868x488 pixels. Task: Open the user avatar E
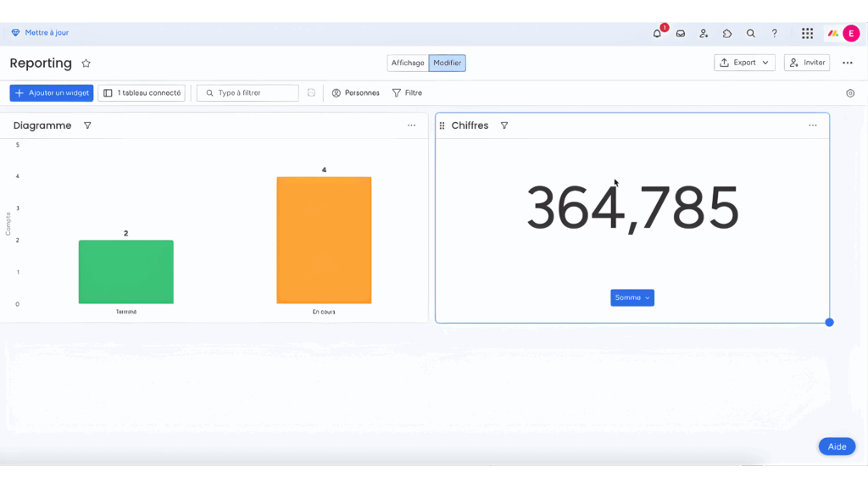pos(851,33)
